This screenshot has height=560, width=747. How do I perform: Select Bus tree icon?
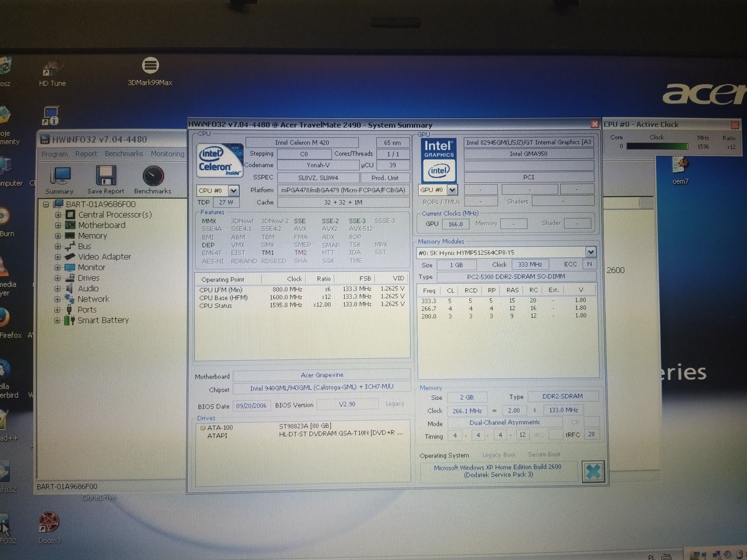point(70,246)
